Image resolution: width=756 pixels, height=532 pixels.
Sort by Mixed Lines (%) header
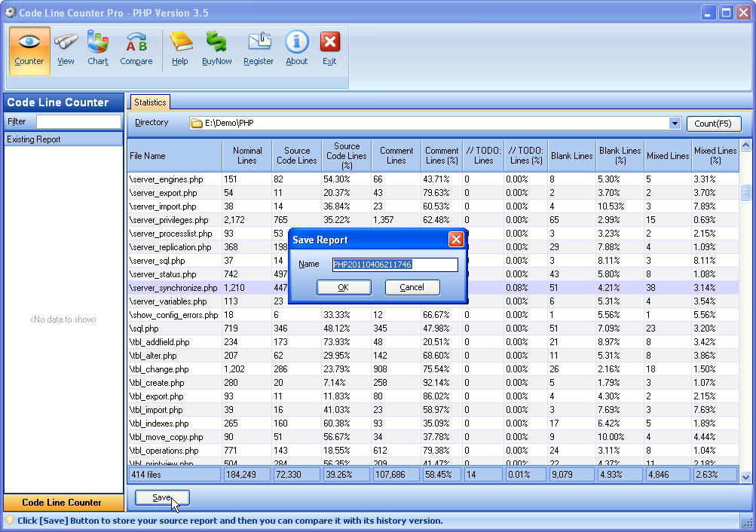(x=715, y=156)
